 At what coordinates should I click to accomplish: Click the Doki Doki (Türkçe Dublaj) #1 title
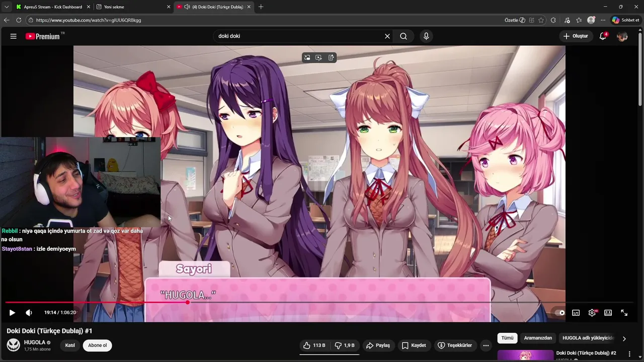pos(49,331)
